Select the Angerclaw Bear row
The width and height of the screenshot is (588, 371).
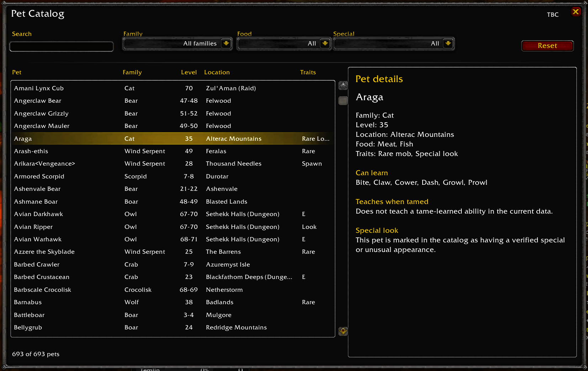pyautogui.click(x=173, y=101)
